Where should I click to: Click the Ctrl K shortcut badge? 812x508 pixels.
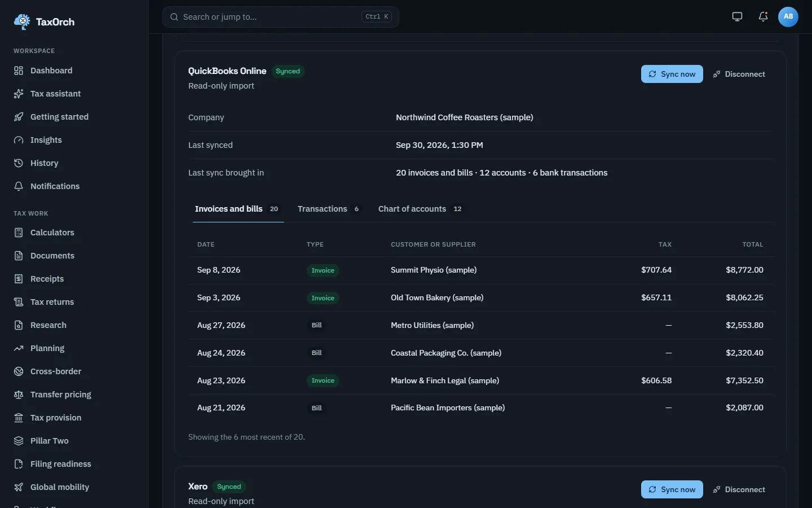pyautogui.click(x=377, y=17)
